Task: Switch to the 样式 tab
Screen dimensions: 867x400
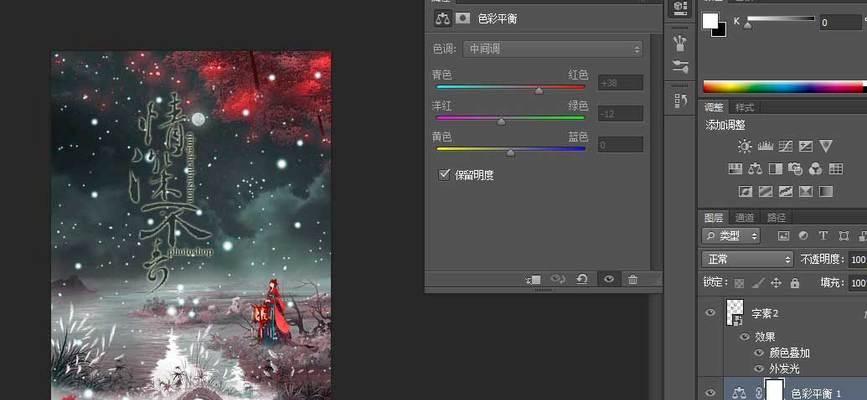Action: [x=744, y=107]
